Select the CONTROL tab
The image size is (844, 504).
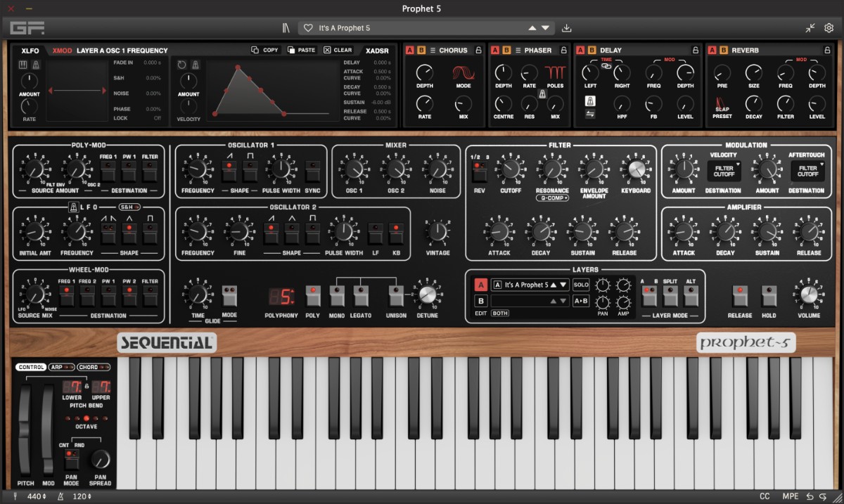[31, 367]
